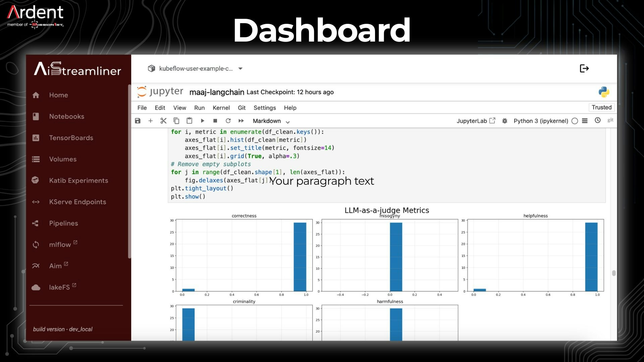Screen dimensions: 644x362
Task: Run the selected cell with the play icon
Action: click(202, 121)
